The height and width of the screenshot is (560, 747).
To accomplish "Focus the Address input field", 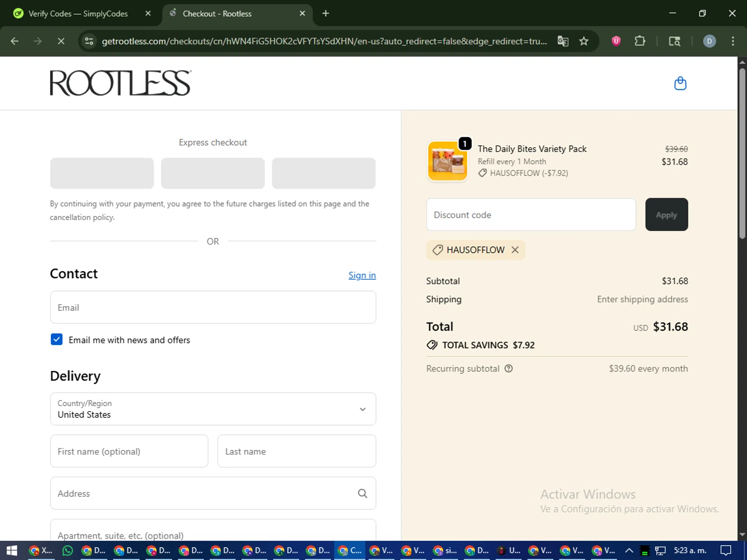I will tap(213, 493).
